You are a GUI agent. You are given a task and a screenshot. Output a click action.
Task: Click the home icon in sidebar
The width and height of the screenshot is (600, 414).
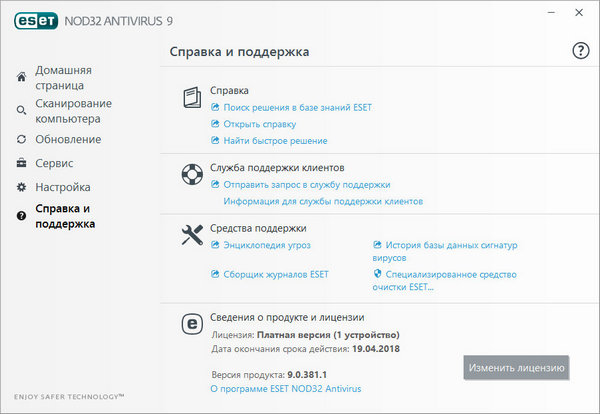click(x=22, y=78)
